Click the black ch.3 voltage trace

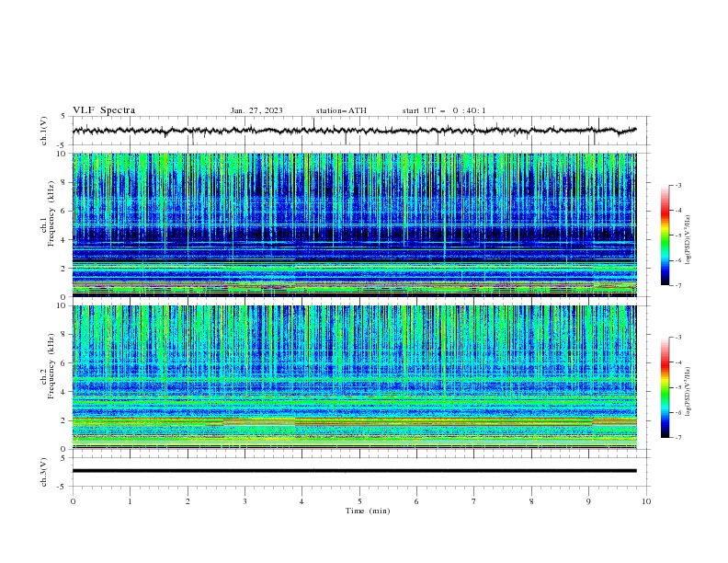(x=354, y=471)
